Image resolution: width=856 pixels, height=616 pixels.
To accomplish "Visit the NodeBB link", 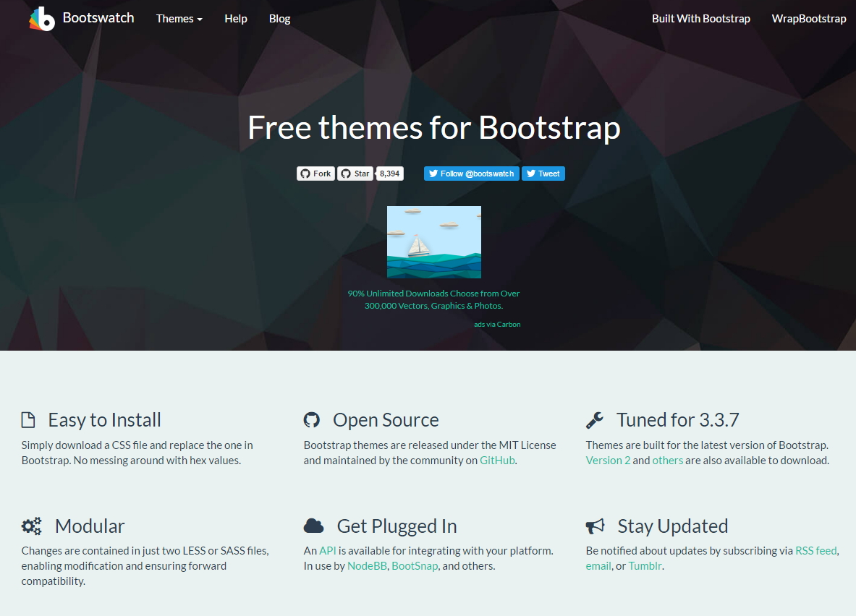I will point(367,566).
